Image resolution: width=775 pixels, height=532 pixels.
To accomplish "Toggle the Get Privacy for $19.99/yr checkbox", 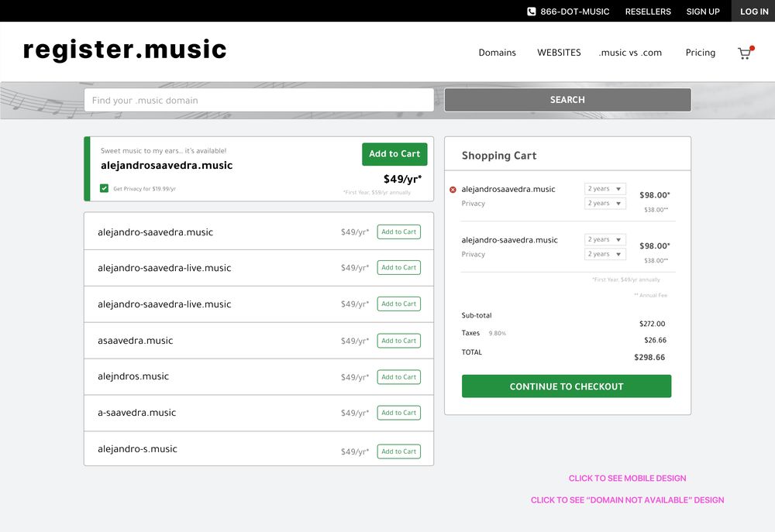I will (x=104, y=188).
